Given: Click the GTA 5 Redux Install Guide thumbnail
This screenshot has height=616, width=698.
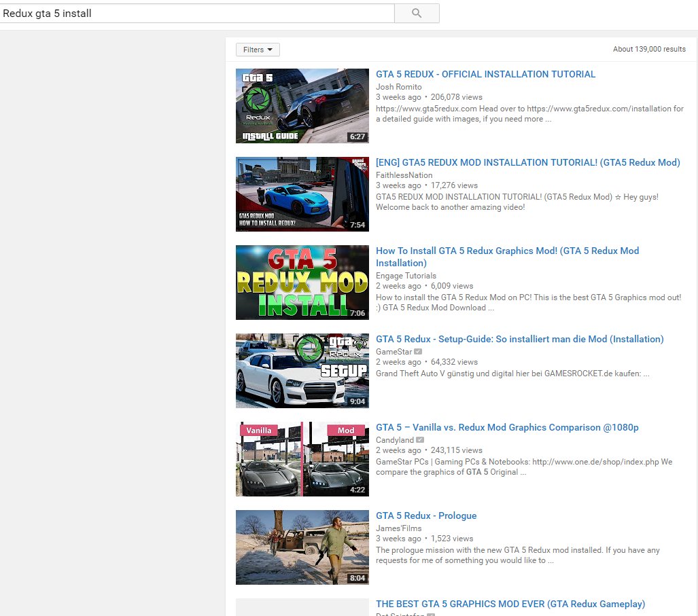Looking at the screenshot, I should point(302,106).
